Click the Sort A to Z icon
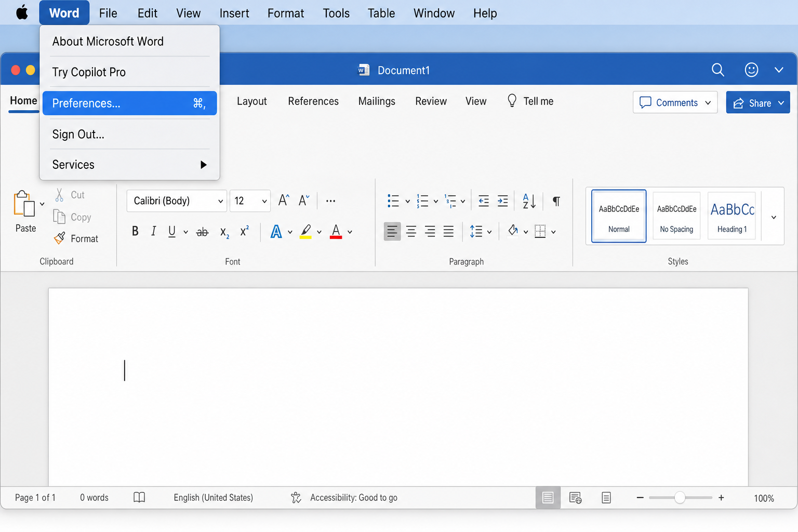Image resolution: width=798 pixels, height=532 pixels. (x=529, y=201)
